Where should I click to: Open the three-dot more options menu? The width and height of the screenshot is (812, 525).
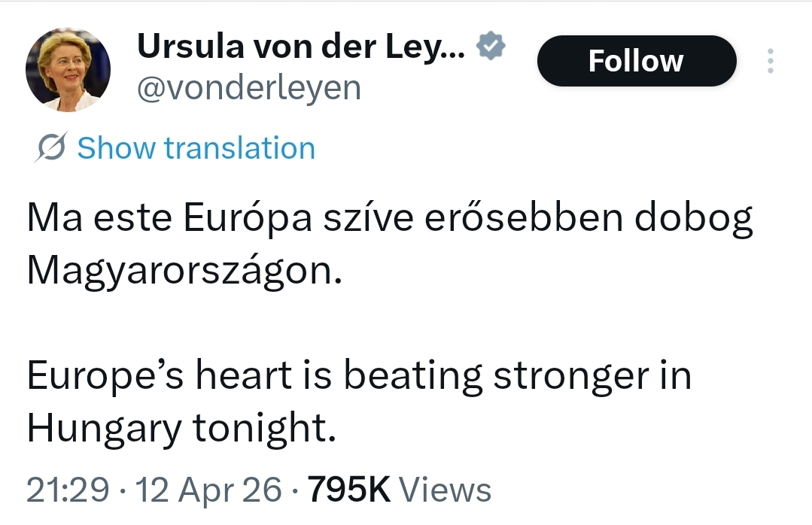pos(769,61)
